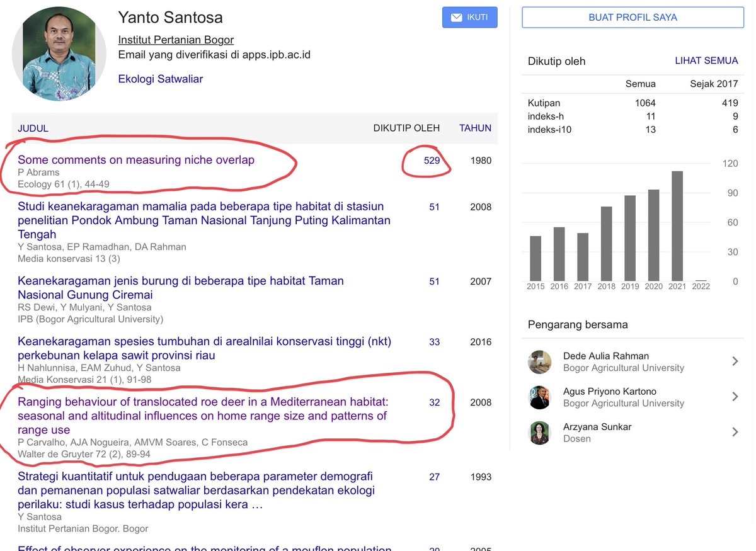Click the IKUTI follow button

point(469,18)
